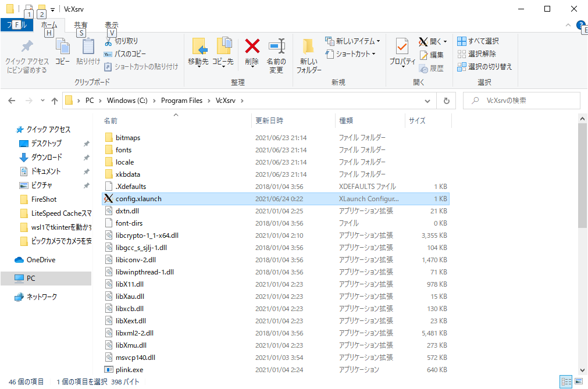Click the History option
Image resolution: width=588 pixels, height=389 pixels.
pos(432,68)
